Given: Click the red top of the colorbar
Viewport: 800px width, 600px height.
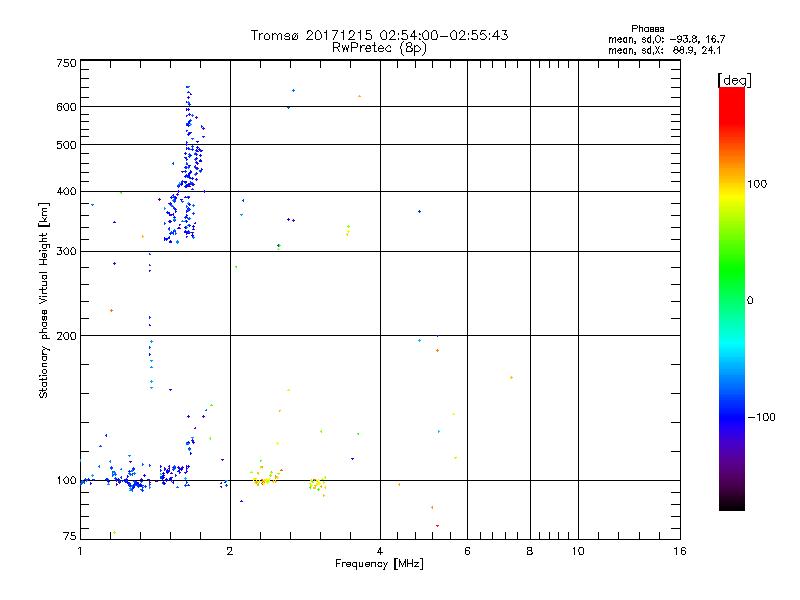Looking at the screenshot, I should (731, 93).
